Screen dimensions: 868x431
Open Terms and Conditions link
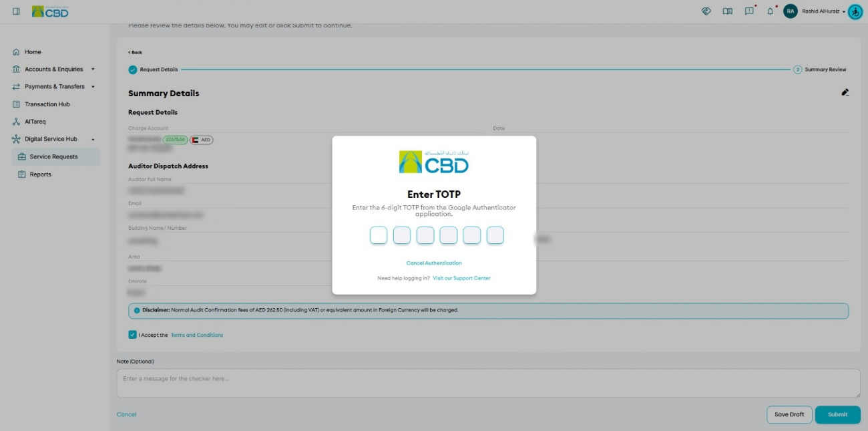tap(197, 335)
